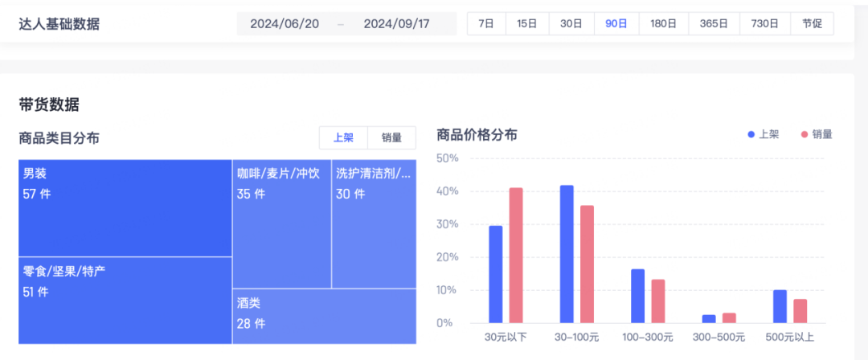The image size is (868, 360).
Task: Click the 男装 57 件 treemap block
Action: tap(125, 207)
